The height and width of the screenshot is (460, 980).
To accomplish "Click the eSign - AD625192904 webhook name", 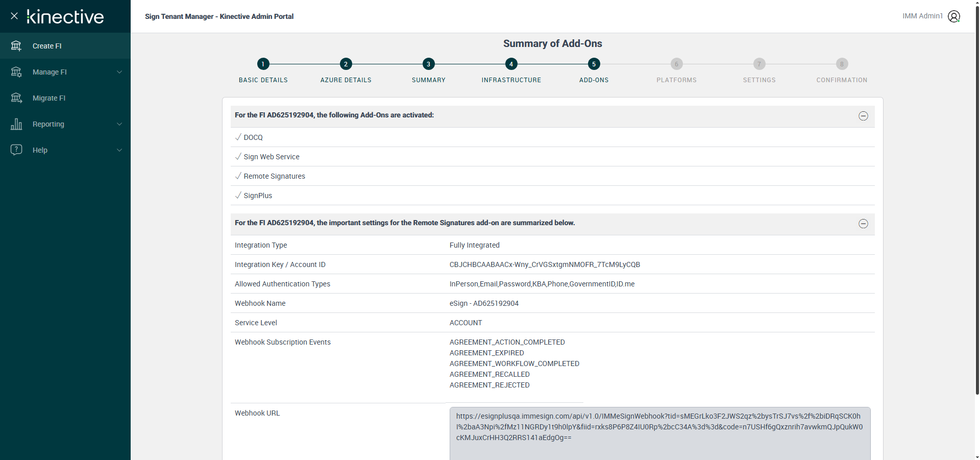I will pos(484,303).
